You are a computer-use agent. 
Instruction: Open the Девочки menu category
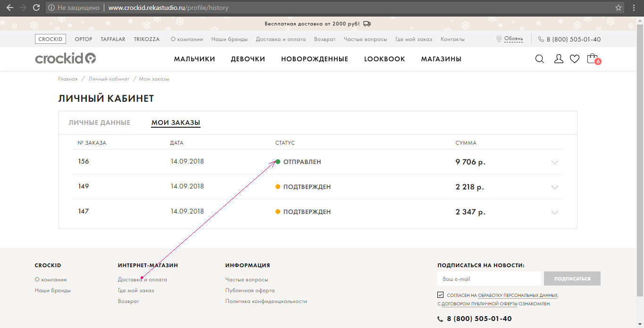click(248, 59)
